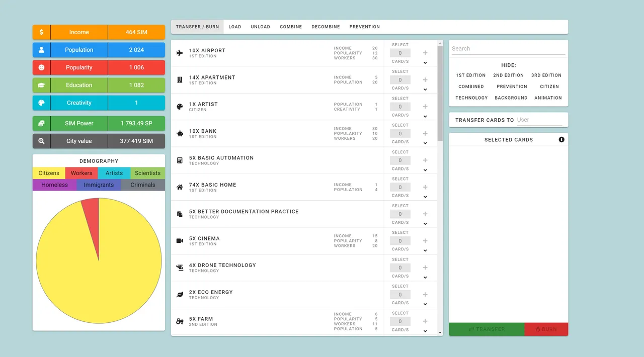Expand the Better Documentation Practice row chevron
644x357 pixels.
click(425, 224)
